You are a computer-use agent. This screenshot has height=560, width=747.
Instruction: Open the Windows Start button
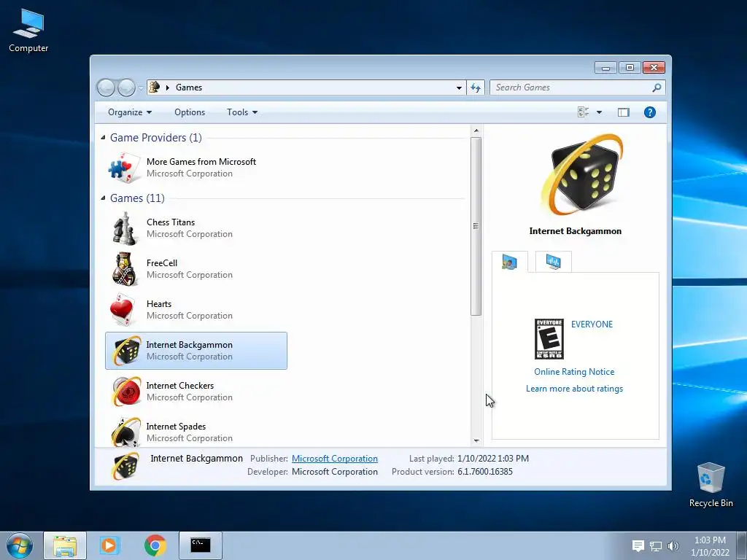(20, 545)
